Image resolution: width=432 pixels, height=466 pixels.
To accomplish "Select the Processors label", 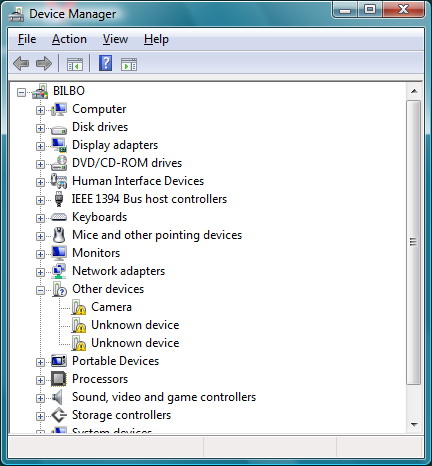I will tap(100, 379).
